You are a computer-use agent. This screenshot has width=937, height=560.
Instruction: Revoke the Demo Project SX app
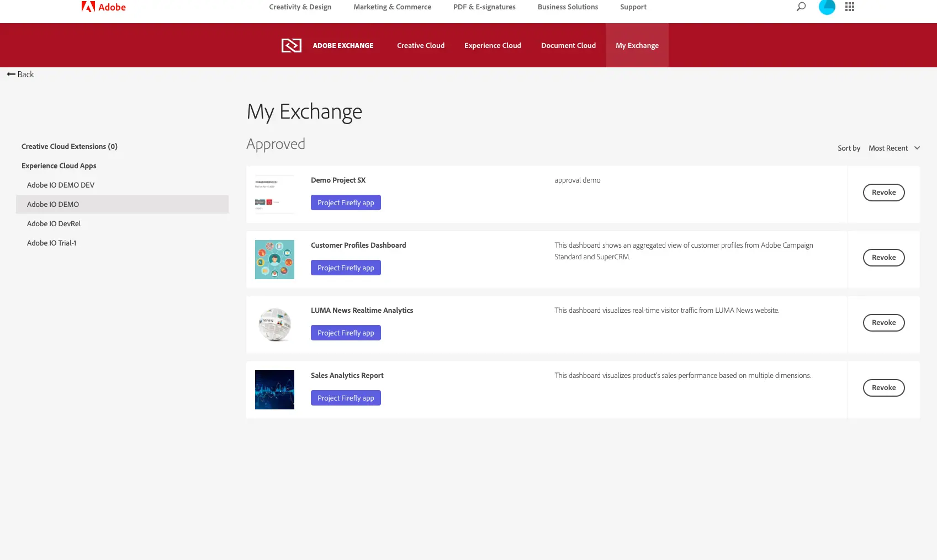coord(883,193)
